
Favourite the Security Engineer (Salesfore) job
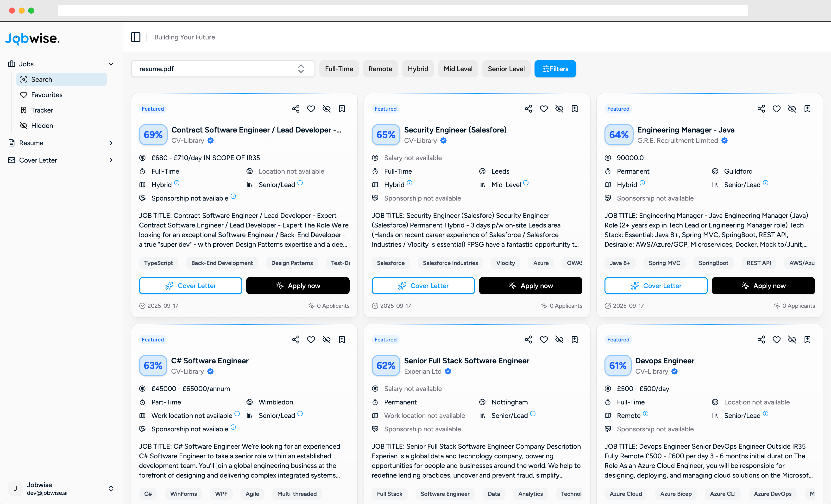[x=544, y=109]
